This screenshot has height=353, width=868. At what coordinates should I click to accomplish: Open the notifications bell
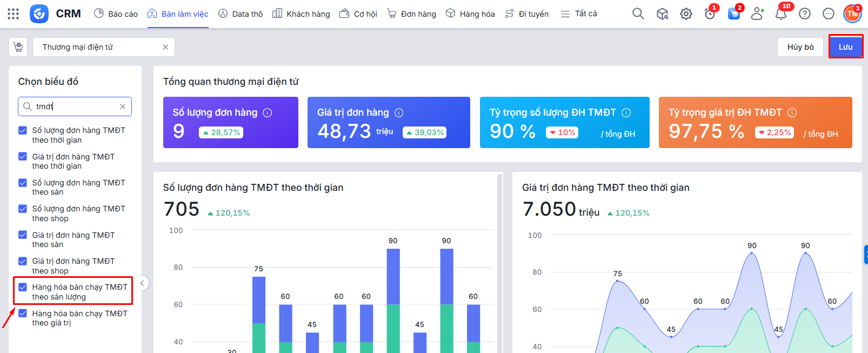781,14
